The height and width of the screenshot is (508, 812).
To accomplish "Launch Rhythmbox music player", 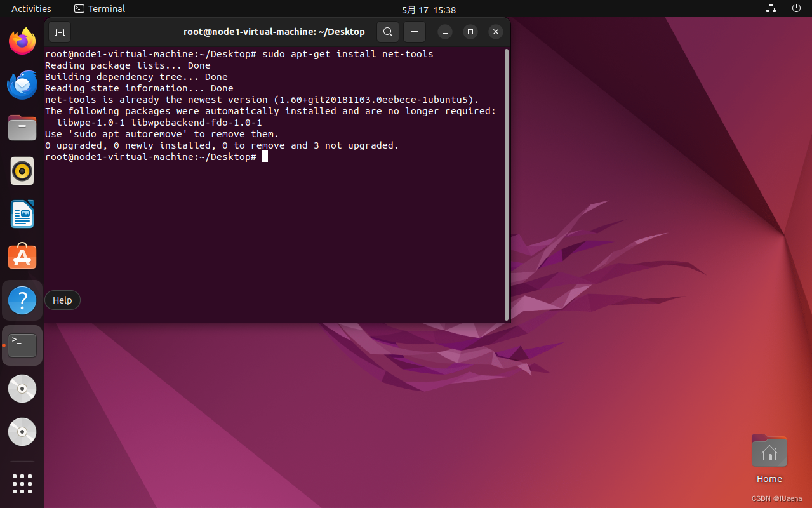I will tap(22, 171).
